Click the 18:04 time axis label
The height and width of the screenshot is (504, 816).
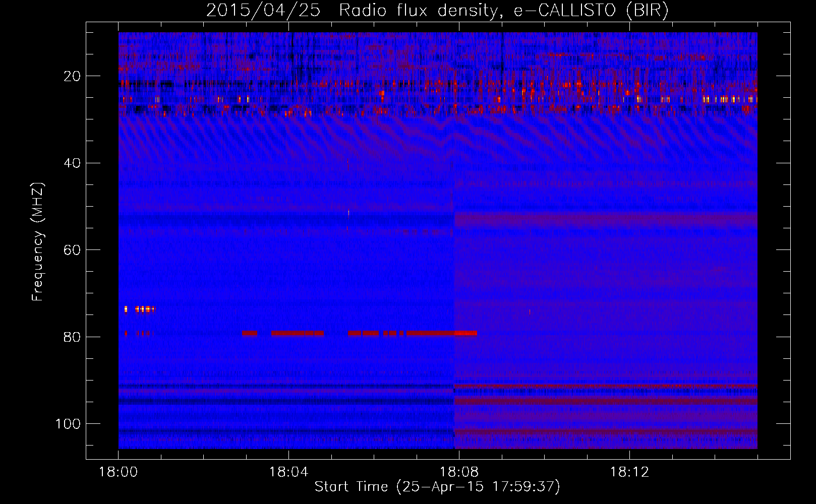[288, 472]
